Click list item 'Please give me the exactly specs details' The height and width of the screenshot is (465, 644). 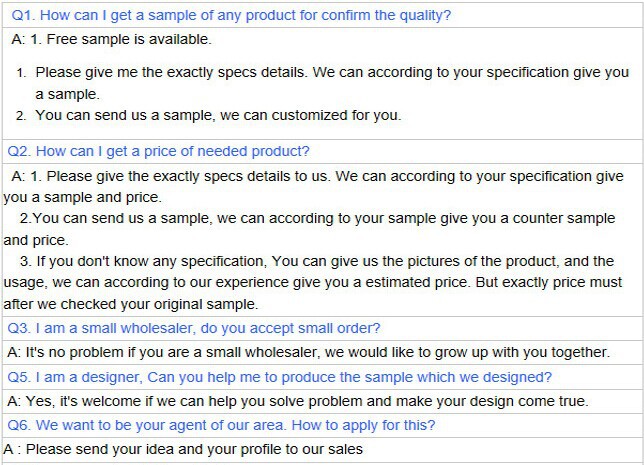pyautogui.click(x=332, y=72)
